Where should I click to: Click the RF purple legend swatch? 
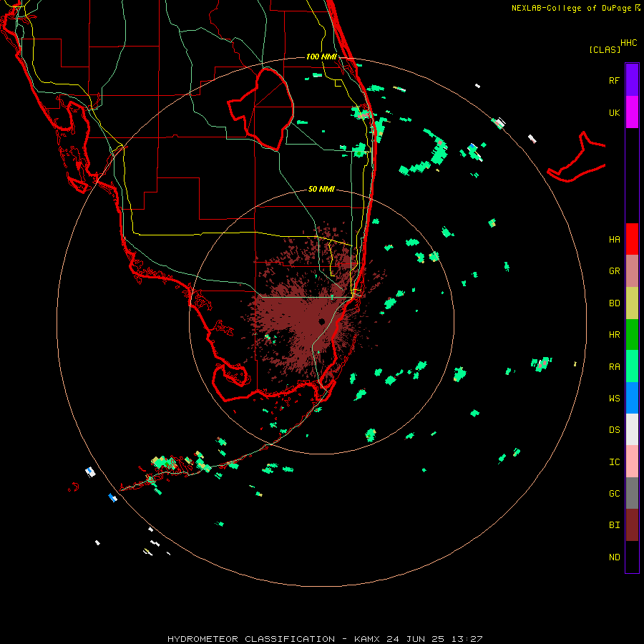(x=632, y=80)
